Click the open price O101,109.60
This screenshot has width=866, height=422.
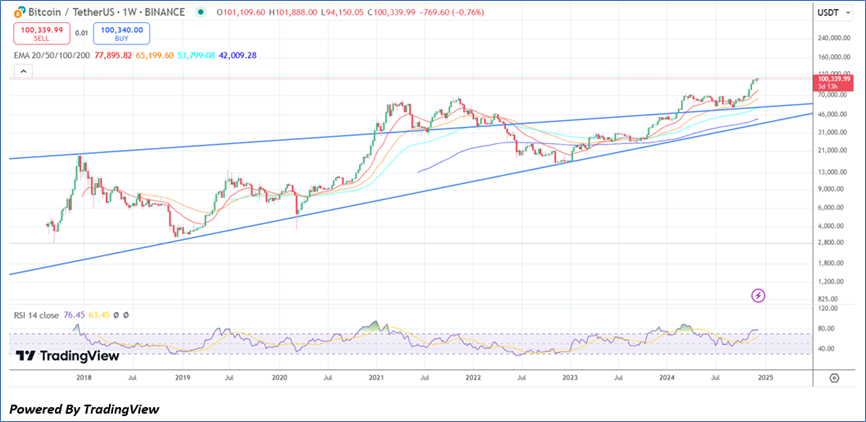[x=241, y=12]
